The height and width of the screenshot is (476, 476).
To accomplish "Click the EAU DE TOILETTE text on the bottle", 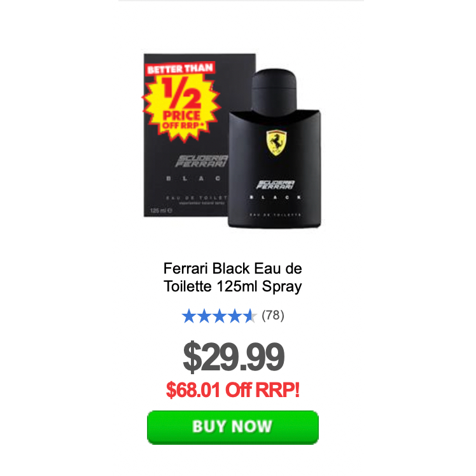I will 276,215.
